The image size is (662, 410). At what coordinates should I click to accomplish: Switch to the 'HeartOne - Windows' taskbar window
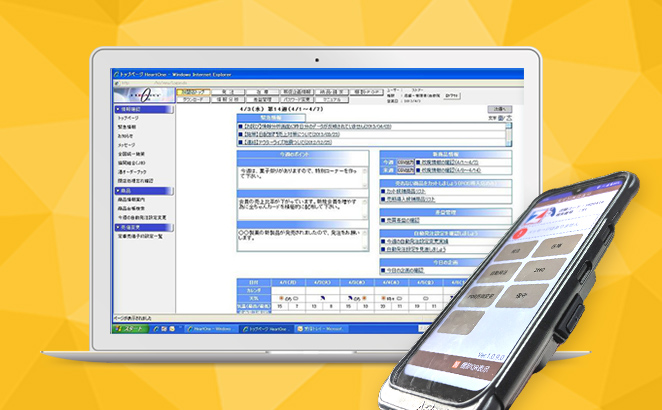(x=211, y=329)
